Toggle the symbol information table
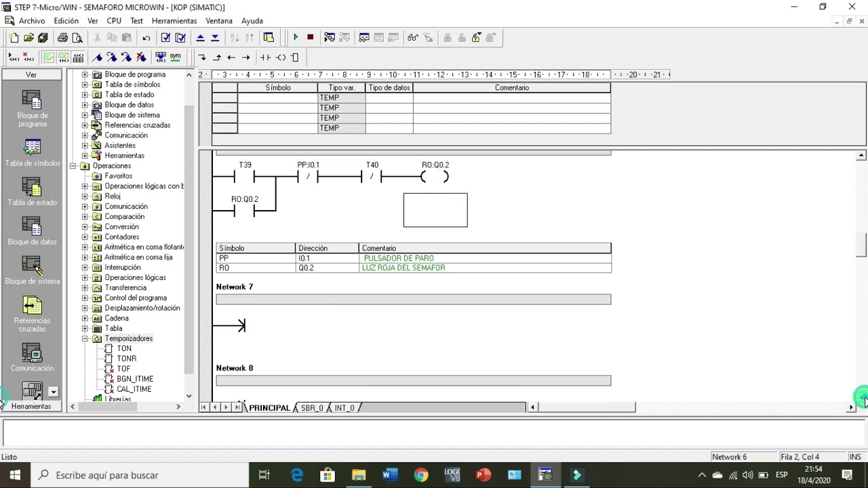This screenshot has width=868, height=488. (x=78, y=58)
